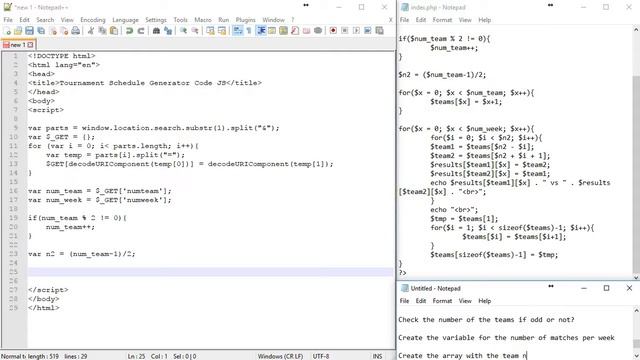The image size is (640, 360).
Task: Open the Window menu in Notepad++
Action: tap(273, 20)
